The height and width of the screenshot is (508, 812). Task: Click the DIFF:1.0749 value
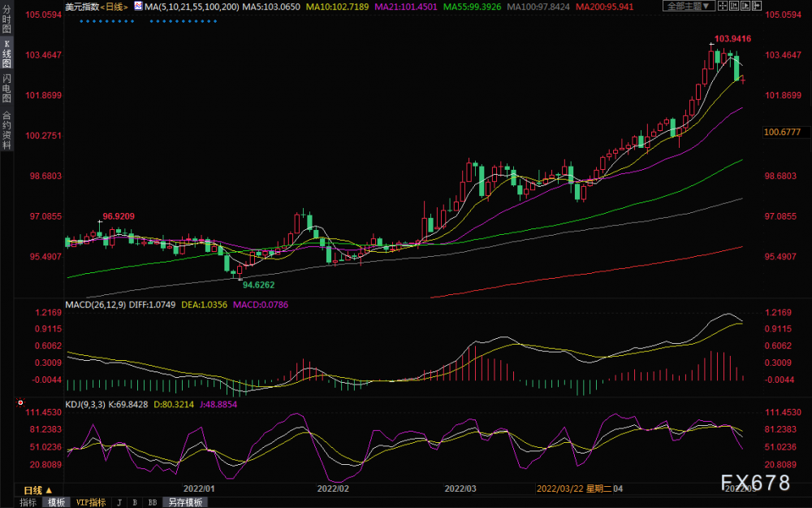pyautogui.click(x=153, y=305)
